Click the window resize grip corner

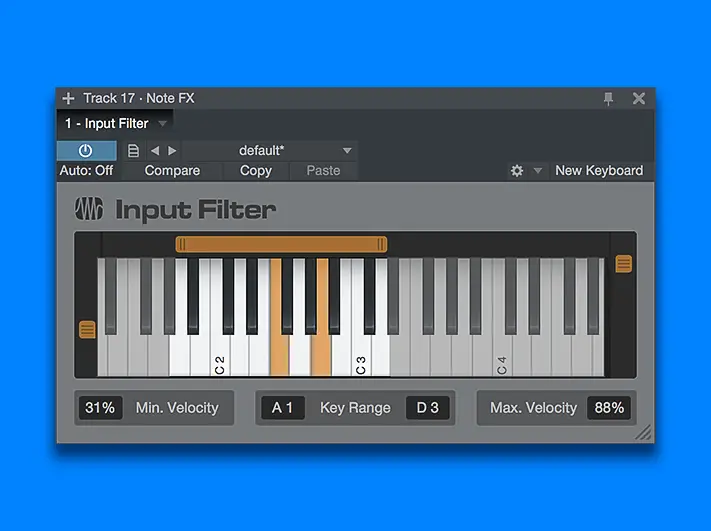click(643, 433)
